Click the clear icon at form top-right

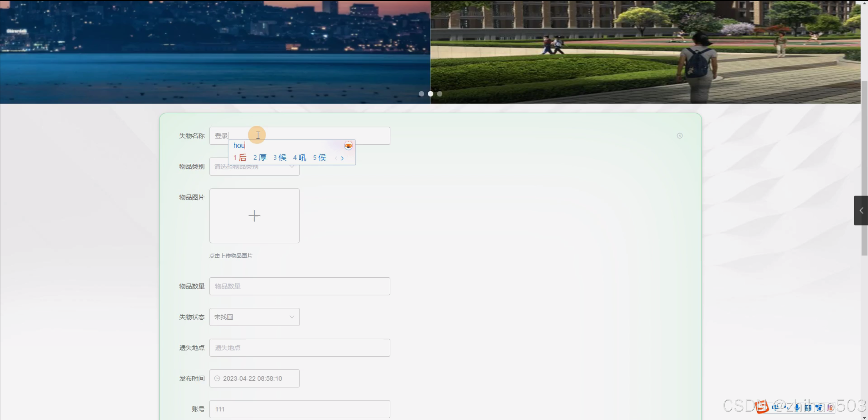[x=680, y=136]
